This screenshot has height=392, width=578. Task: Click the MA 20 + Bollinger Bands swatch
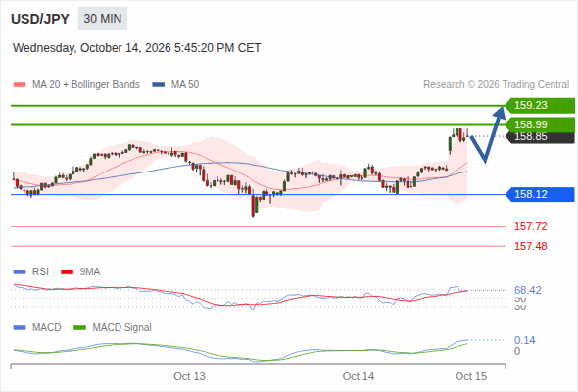pos(20,85)
